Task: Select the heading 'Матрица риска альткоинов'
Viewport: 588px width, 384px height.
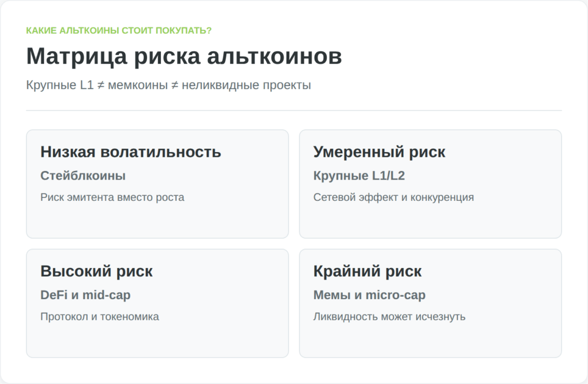Action: [184, 56]
